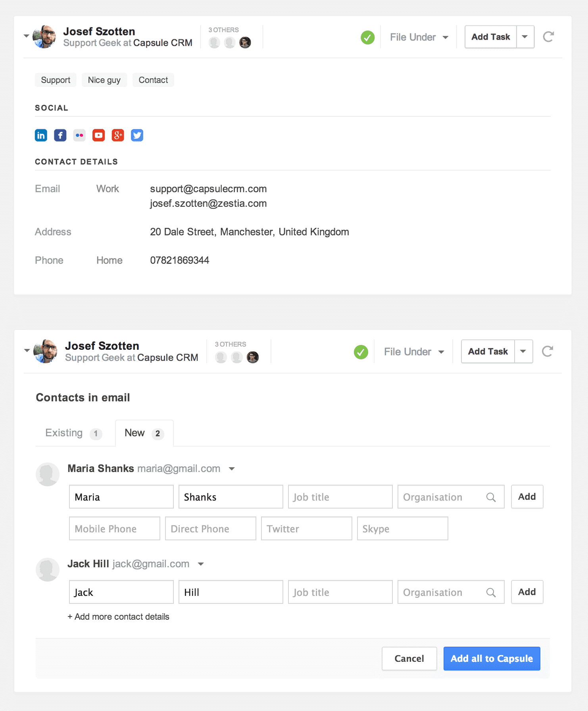Click search icon in Maria's Organisation field
The height and width of the screenshot is (711, 588).
[x=491, y=497]
